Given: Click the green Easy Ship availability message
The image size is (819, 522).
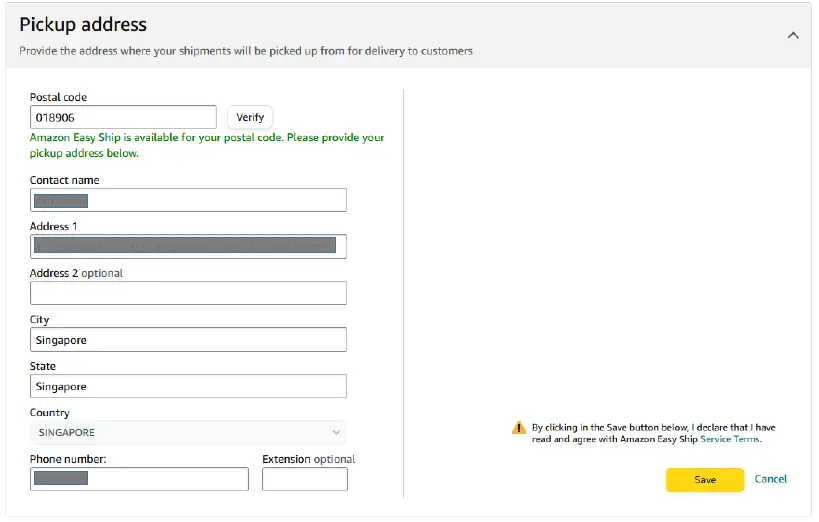Looking at the screenshot, I should click(x=207, y=145).
